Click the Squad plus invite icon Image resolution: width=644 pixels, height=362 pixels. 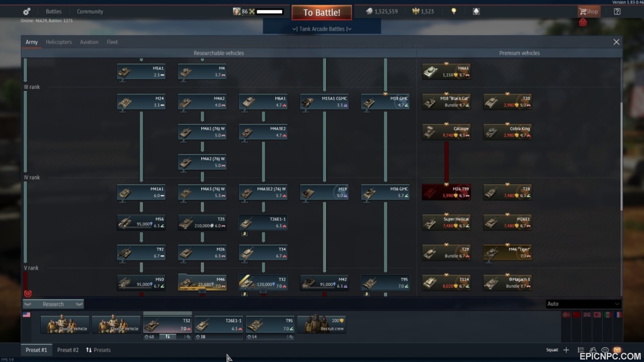pos(566,350)
